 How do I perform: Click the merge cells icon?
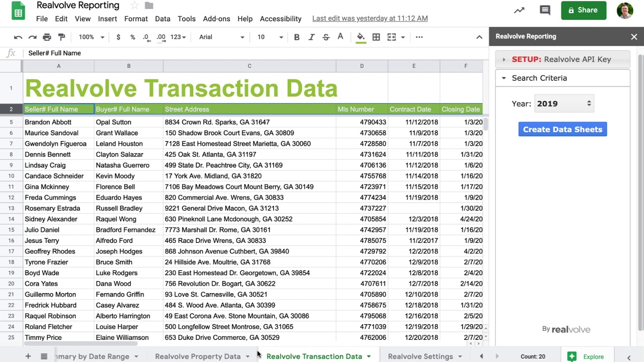tap(391, 37)
